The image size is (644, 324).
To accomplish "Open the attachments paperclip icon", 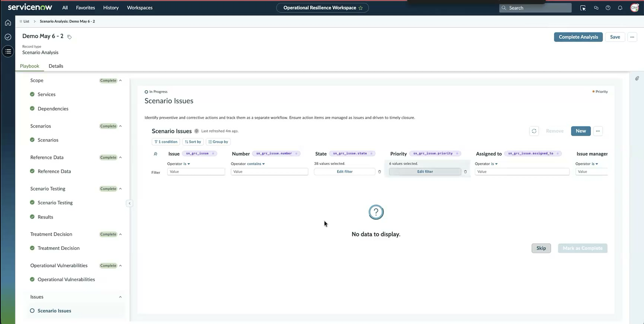I will [637, 78].
